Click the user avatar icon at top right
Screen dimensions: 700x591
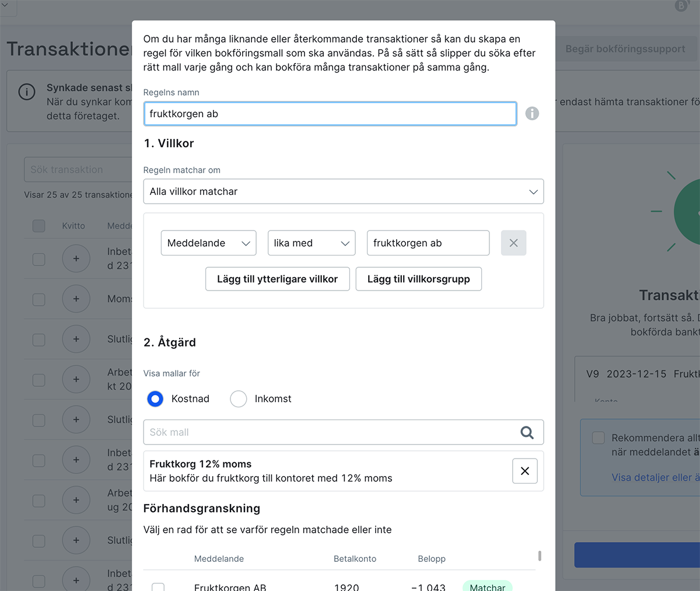tap(681, 6)
